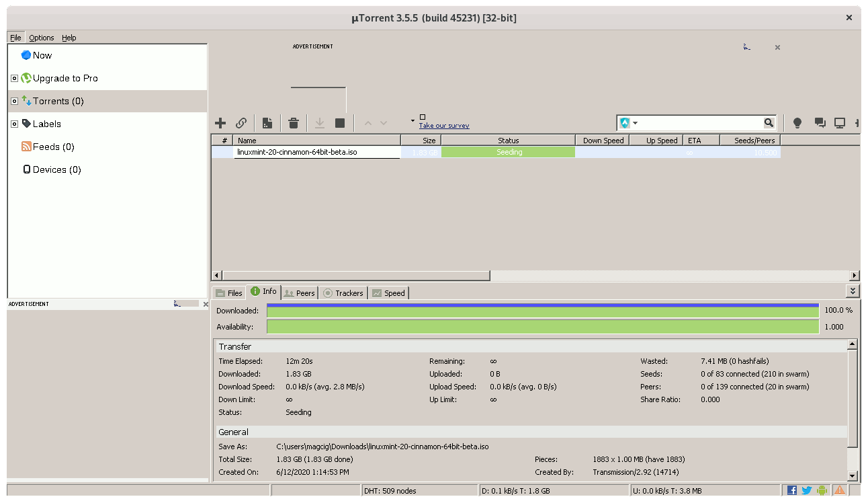
Task: Click torrent list horizontal scrollbar thumb
Action: 356,276
